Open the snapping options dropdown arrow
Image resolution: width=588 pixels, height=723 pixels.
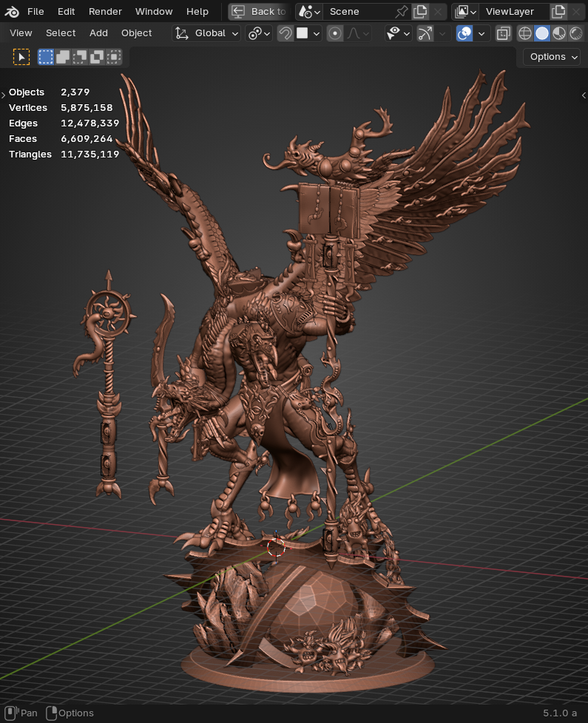[317, 33]
